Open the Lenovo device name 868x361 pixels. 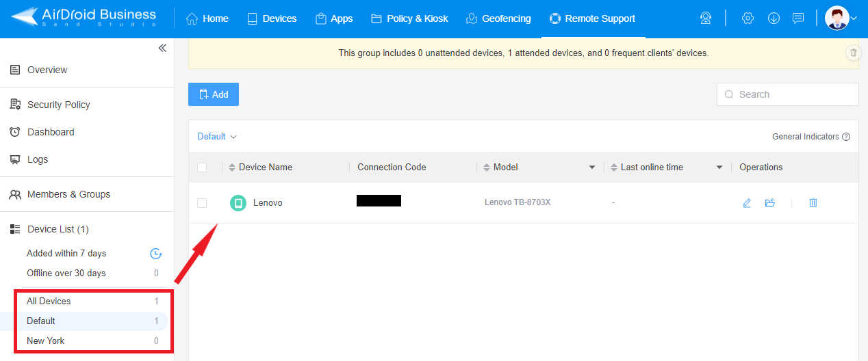coord(268,202)
